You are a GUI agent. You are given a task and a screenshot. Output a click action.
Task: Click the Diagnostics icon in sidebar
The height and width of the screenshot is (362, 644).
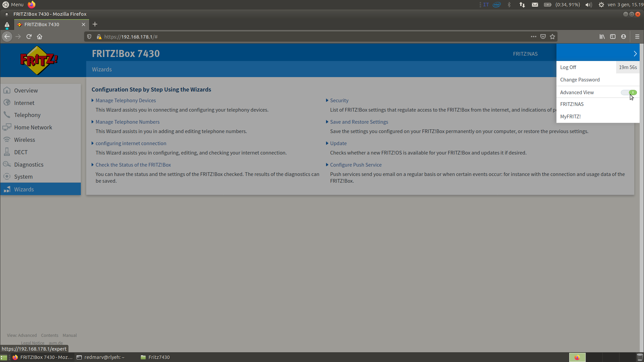pyautogui.click(x=7, y=164)
